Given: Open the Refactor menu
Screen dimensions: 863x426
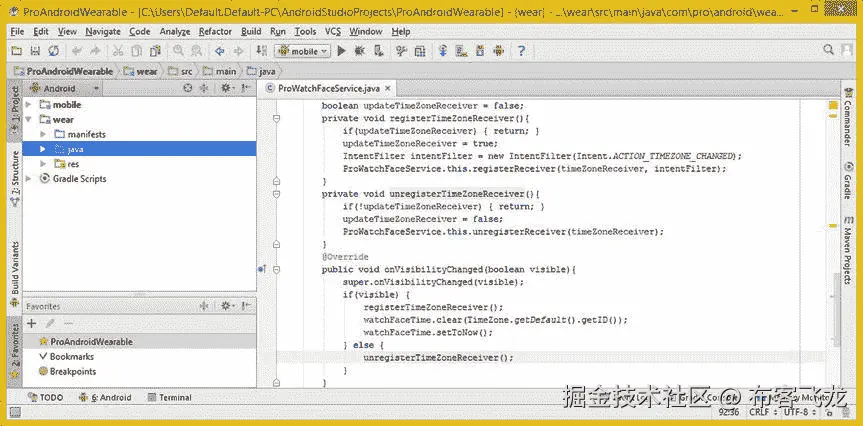Looking at the screenshot, I should [215, 31].
